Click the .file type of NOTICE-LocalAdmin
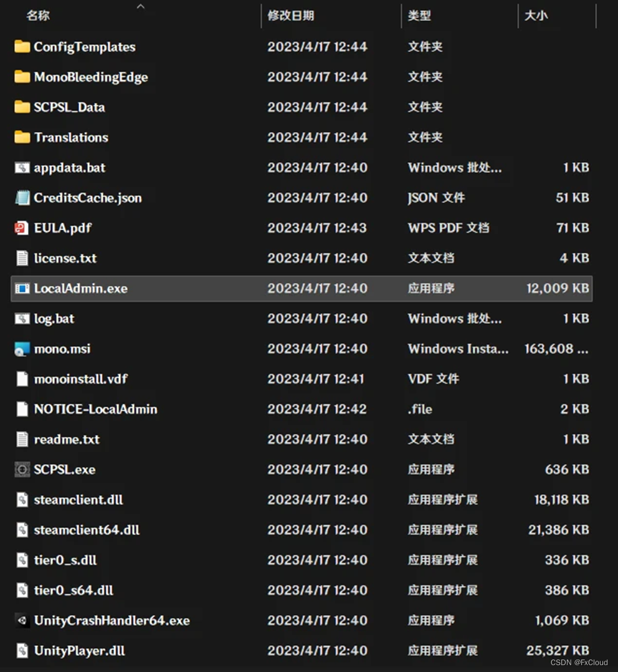The width and height of the screenshot is (618, 672). [x=420, y=410]
